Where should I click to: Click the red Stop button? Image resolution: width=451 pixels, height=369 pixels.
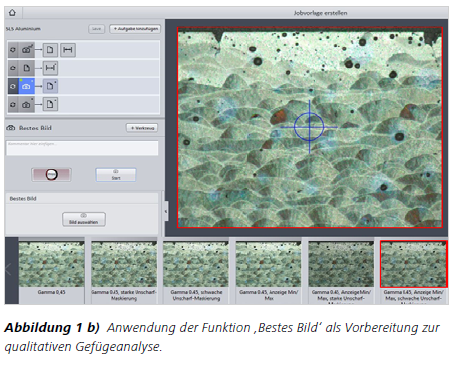[51, 175]
